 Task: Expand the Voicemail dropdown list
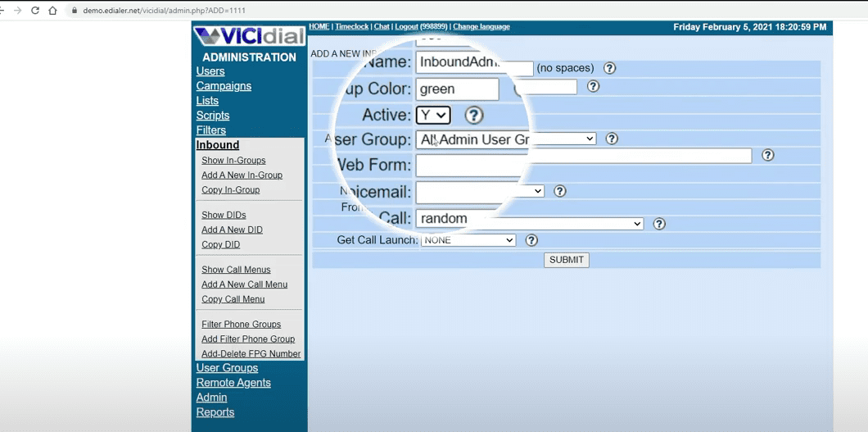[480, 192]
